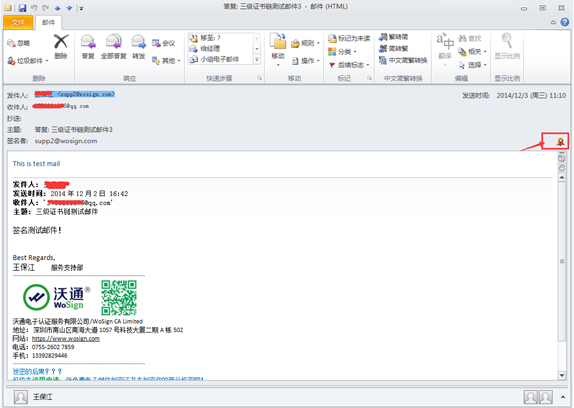Click 繁转简 (Traditional to Simplified)
Image resolution: width=574 pixels, height=408 pixels.
[x=394, y=37]
